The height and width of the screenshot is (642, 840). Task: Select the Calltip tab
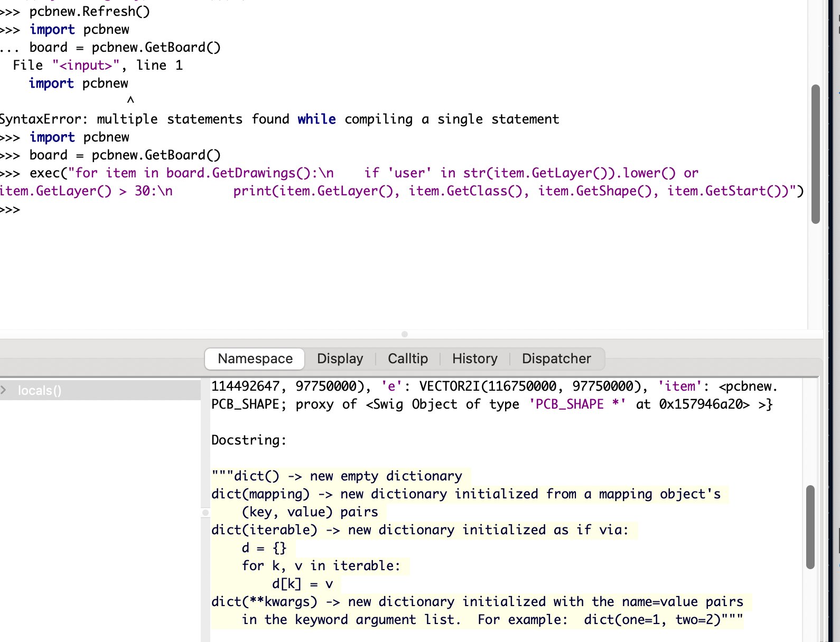click(x=408, y=358)
